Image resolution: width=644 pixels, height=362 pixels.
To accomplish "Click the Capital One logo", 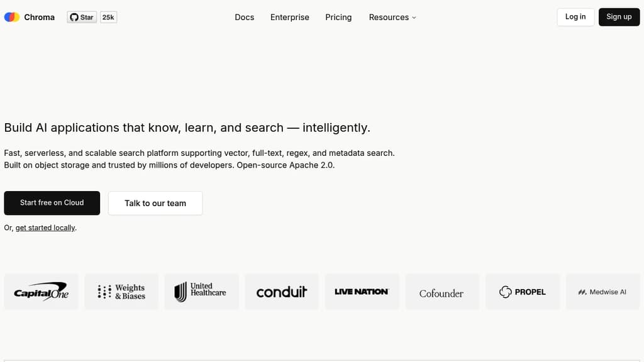I will [x=42, y=292].
